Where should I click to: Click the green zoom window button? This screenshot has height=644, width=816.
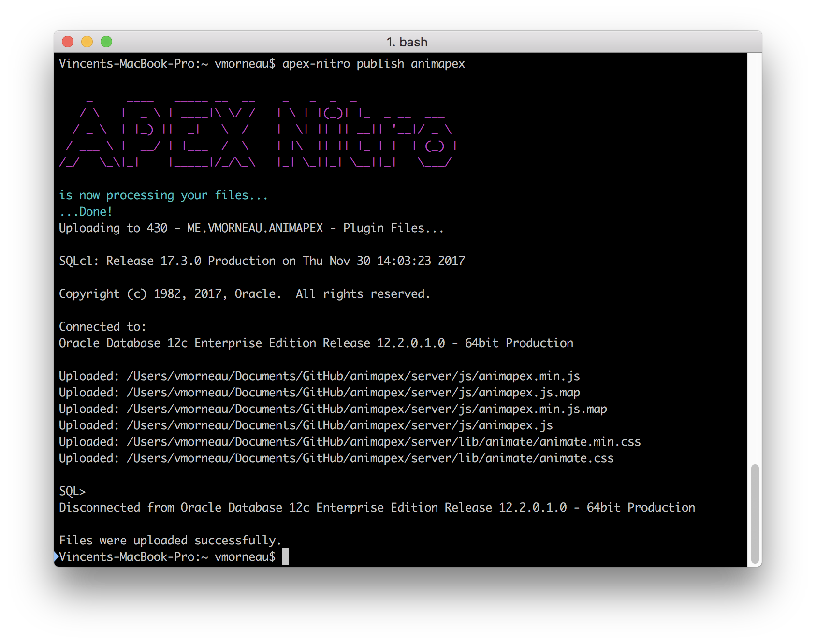(106, 42)
